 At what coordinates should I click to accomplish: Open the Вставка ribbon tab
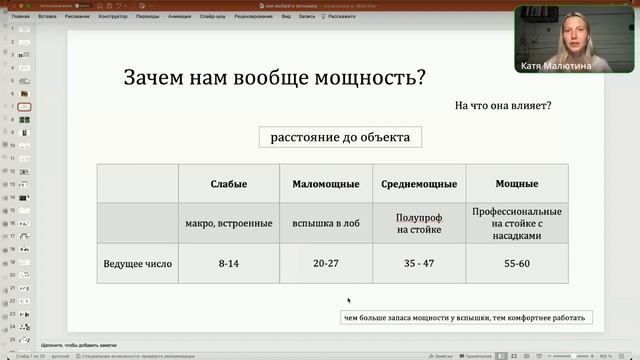click(x=47, y=16)
